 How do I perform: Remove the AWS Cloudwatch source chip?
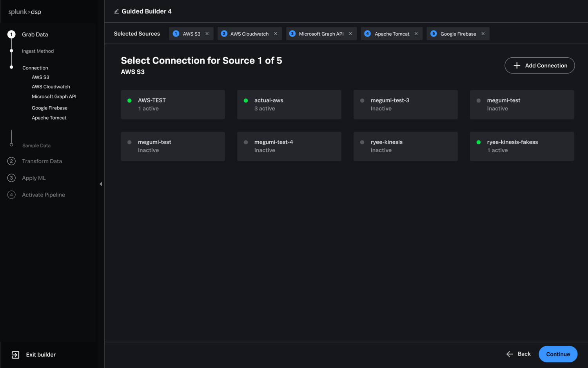[x=276, y=34]
